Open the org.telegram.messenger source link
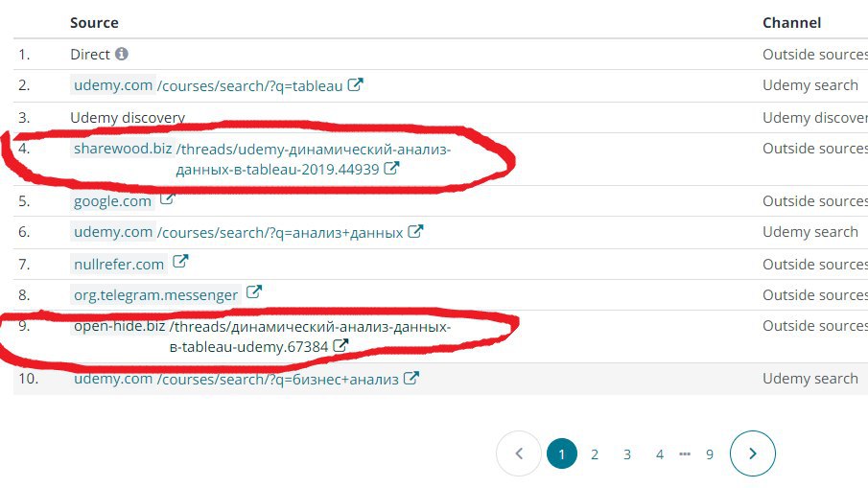This screenshot has width=868, height=488. (x=156, y=295)
